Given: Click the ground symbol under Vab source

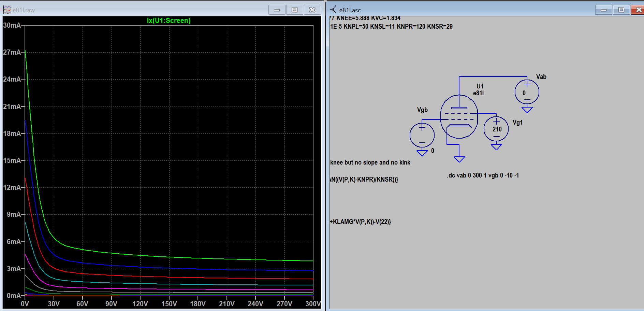Looking at the screenshot, I should [x=527, y=110].
